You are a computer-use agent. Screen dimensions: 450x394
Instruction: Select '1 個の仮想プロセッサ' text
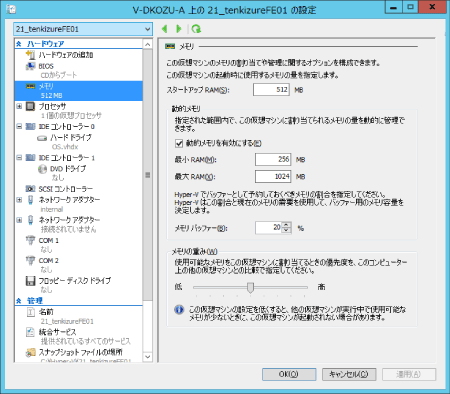[71, 116]
